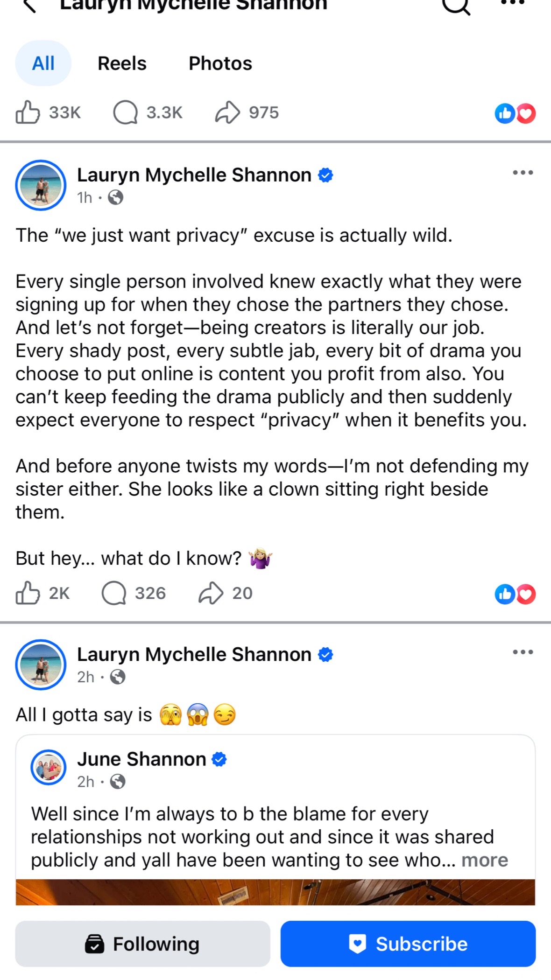Screen dimensions: 551x980
Task: Open options menu of the 1h post
Action: click(523, 173)
